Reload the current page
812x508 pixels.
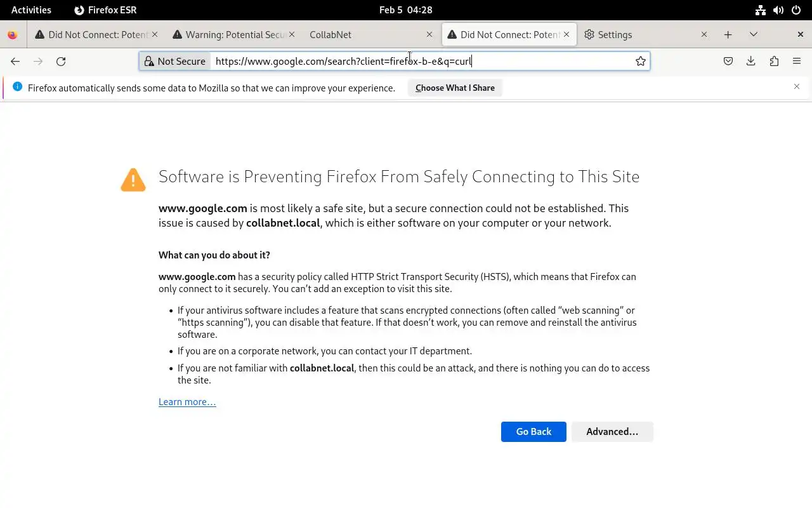(61, 62)
